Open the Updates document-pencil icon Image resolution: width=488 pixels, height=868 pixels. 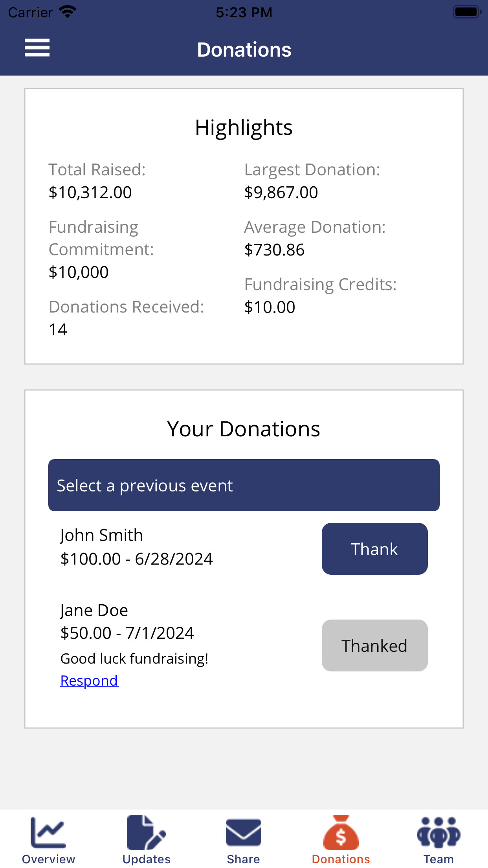(x=146, y=833)
